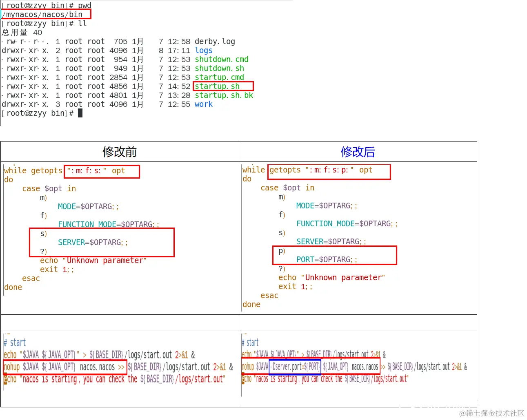Select the startup.cmd file name
This screenshot has width=527, height=420.
[219, 77]
